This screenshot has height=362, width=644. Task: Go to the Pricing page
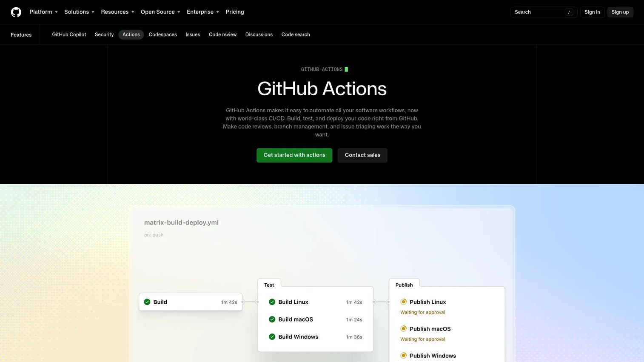click(x=235, y=12)
